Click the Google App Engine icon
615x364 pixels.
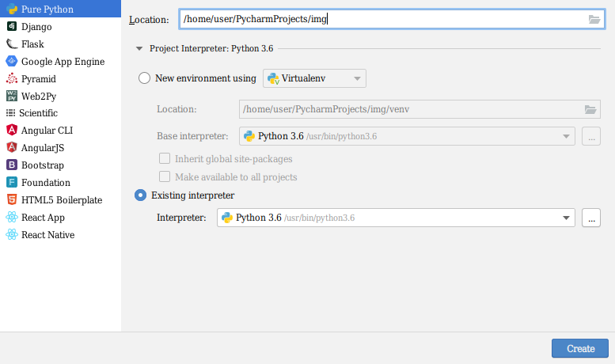coord(12,61)
